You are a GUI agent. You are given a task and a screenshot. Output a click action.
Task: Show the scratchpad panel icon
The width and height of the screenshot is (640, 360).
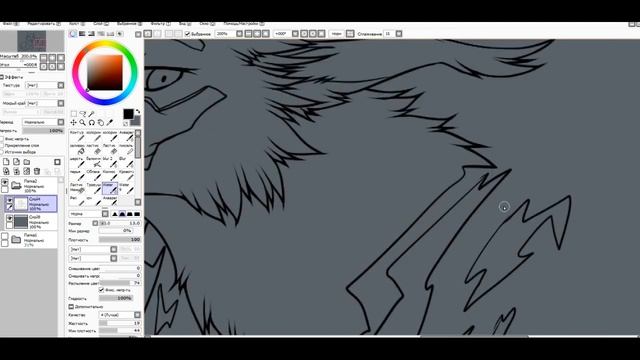(120, 34)
